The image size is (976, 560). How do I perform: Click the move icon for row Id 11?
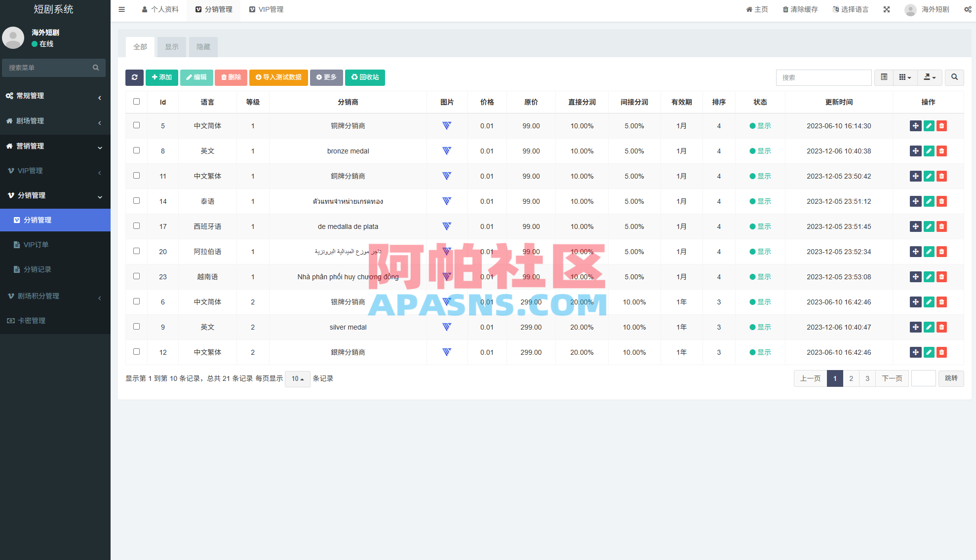coord(916,176)
